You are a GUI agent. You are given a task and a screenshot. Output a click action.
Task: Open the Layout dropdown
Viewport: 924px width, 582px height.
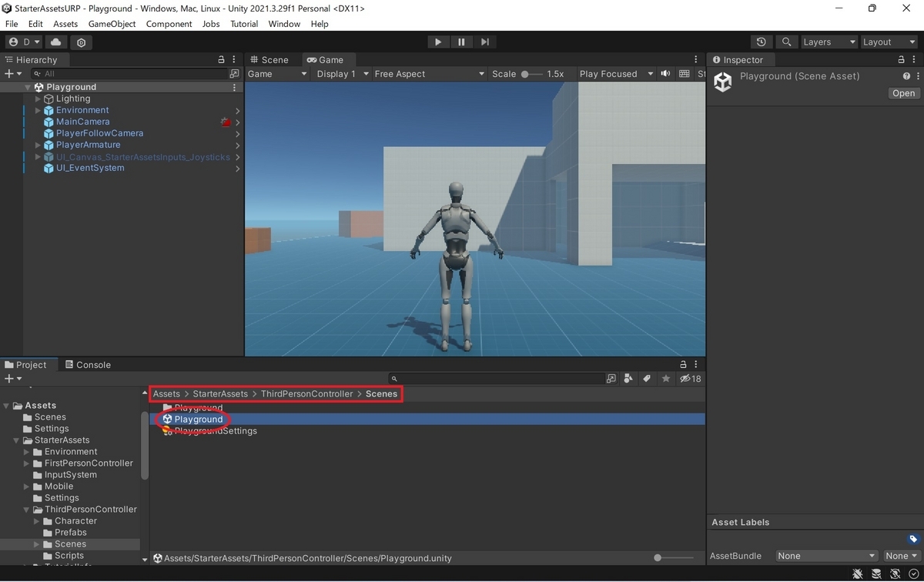pos(889,42)
